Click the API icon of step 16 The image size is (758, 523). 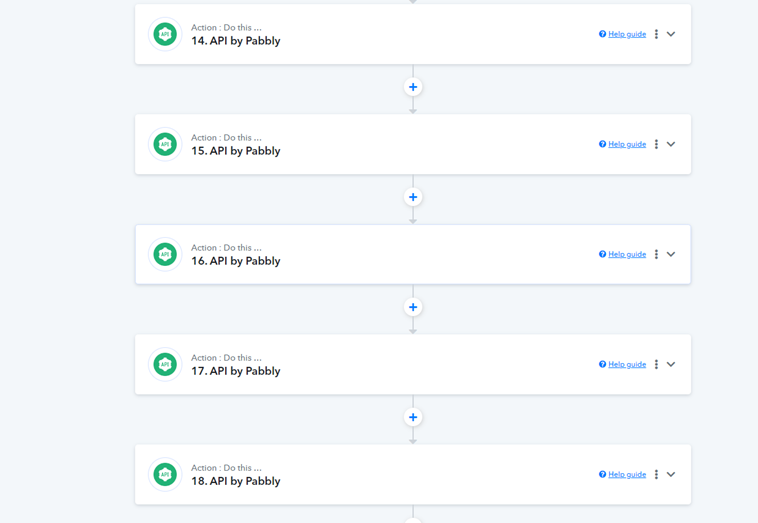coord(165,254)
